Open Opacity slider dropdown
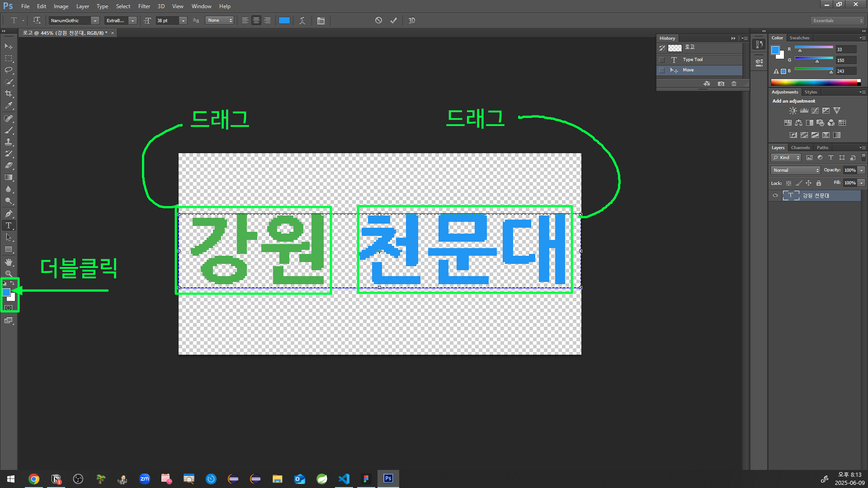Image resolution: width=868 pixels, height=488 pixels. click(862, 170)
